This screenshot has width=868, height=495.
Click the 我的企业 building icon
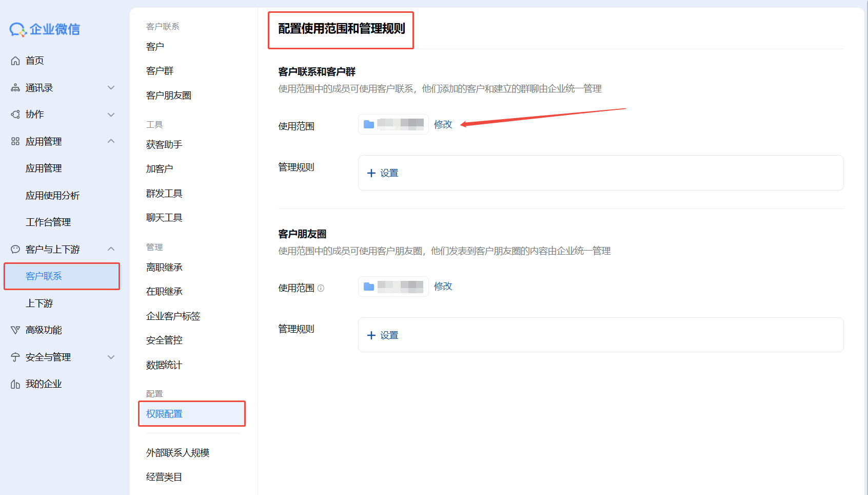pos(15,384)
